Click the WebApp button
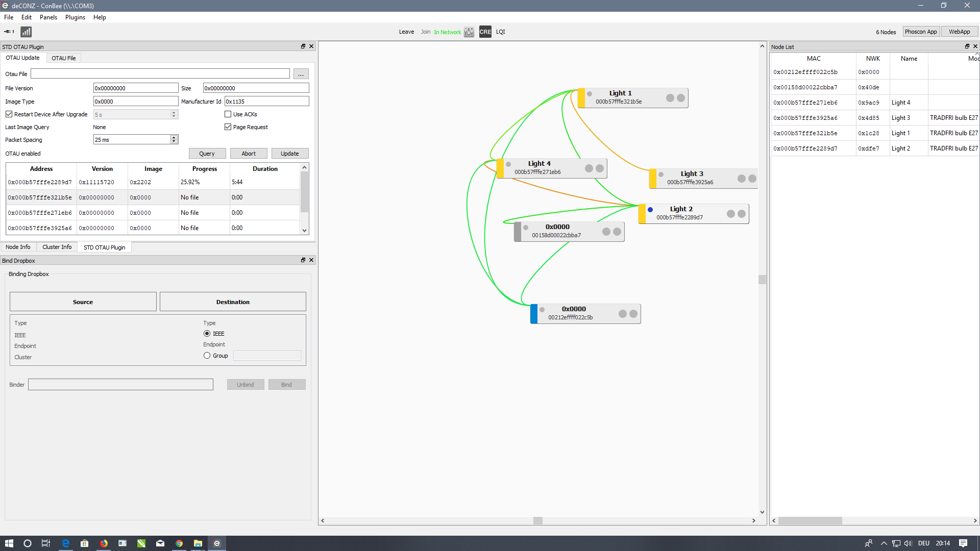 960,32
